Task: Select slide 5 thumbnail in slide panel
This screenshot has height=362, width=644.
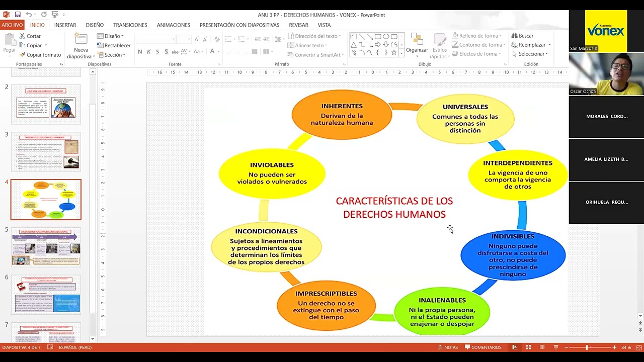Action: (x=46, y=247)
